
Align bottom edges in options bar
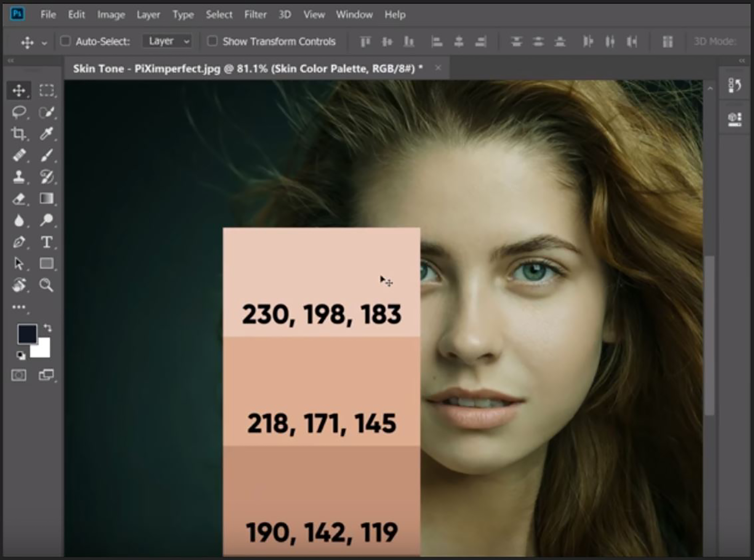pos(409,42)
